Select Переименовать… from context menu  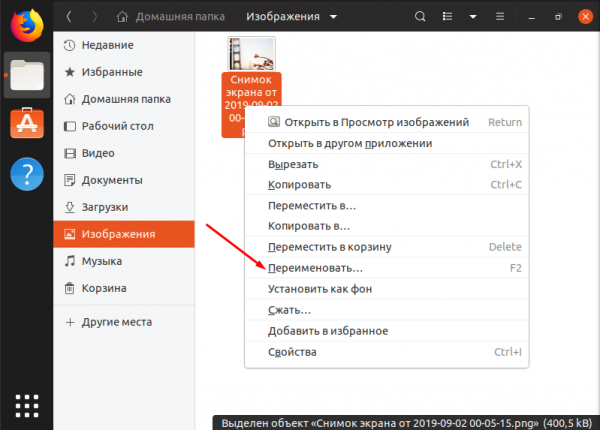point(386,268)
